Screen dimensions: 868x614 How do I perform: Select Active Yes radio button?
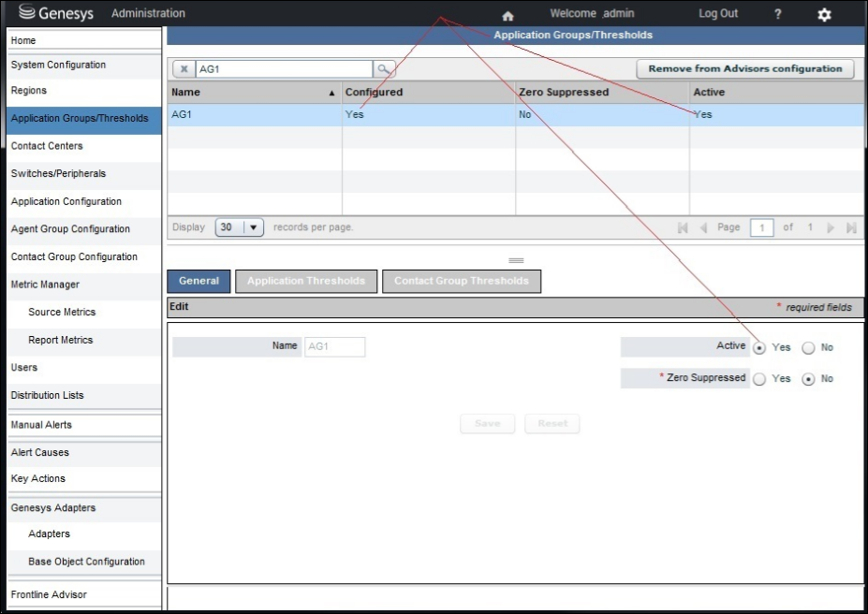coord(759,347)
